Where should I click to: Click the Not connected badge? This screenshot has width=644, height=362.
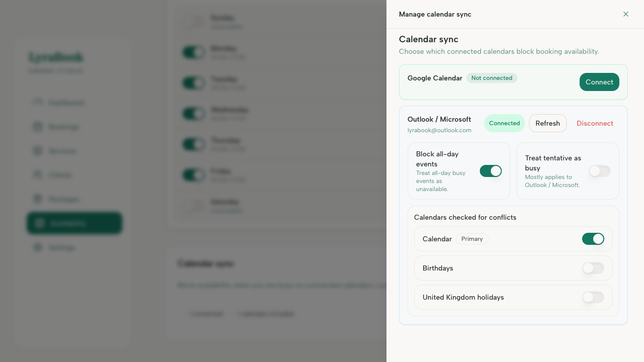click(492, 78)
